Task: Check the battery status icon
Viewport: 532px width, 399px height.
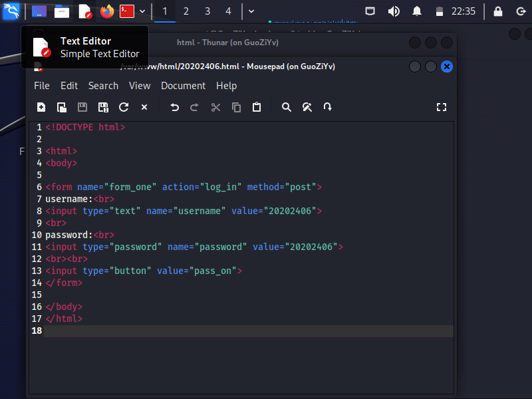Action: 440,11
